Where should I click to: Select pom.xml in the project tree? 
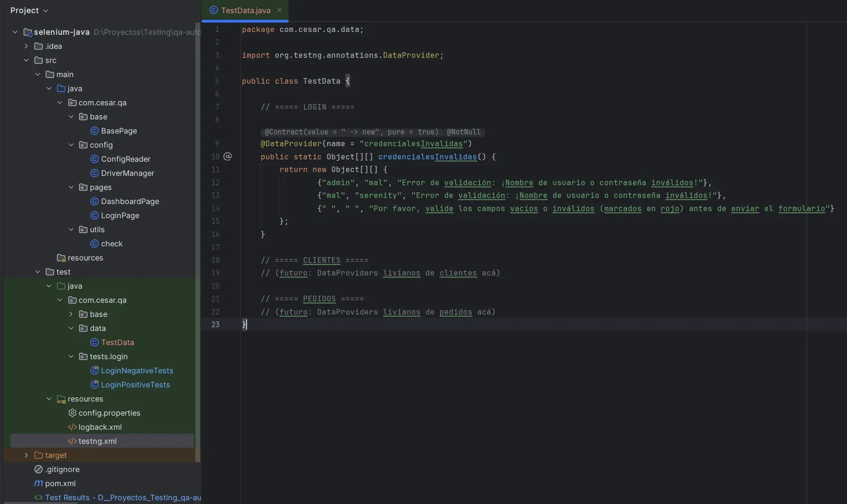click(x=60, y=484)
